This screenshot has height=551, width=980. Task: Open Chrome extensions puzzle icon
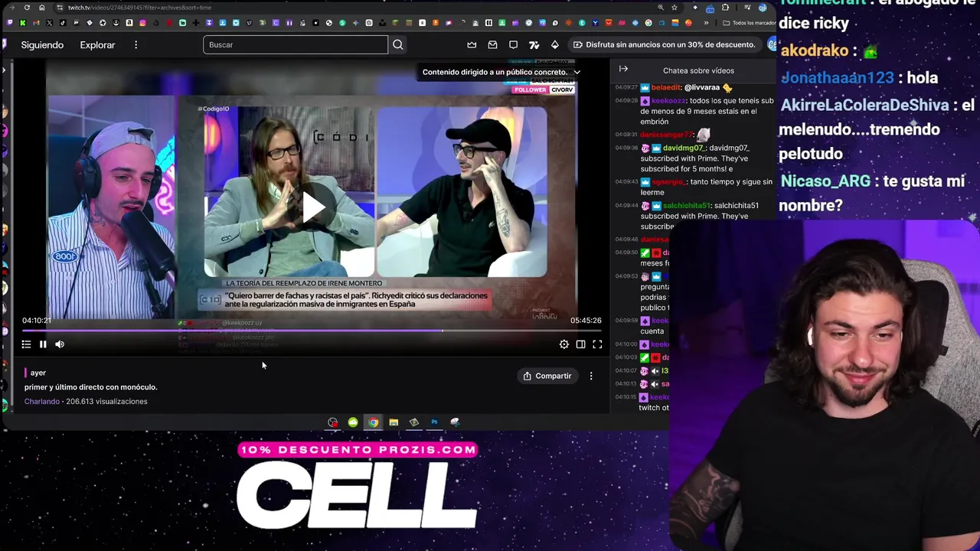pyautogui.click(x=725, y=8)
